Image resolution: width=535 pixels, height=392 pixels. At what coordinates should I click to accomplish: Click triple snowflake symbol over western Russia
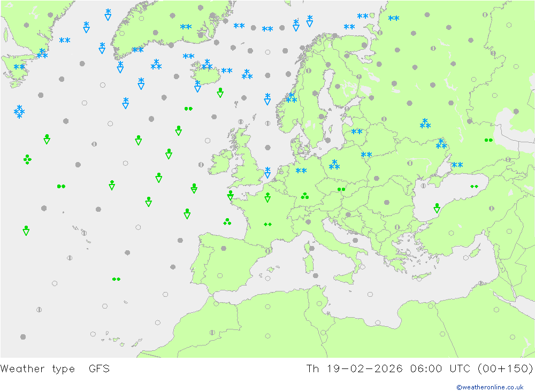click(425, 124)
